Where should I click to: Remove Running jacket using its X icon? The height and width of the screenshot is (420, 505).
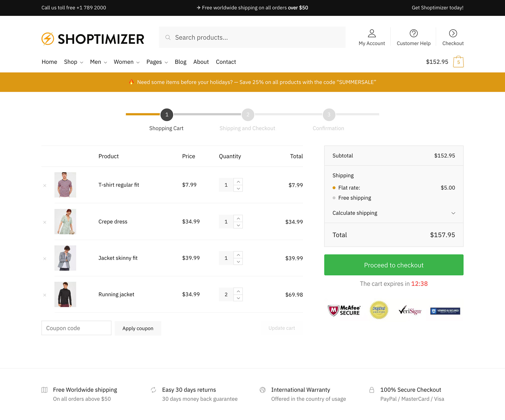click(45, 295)
